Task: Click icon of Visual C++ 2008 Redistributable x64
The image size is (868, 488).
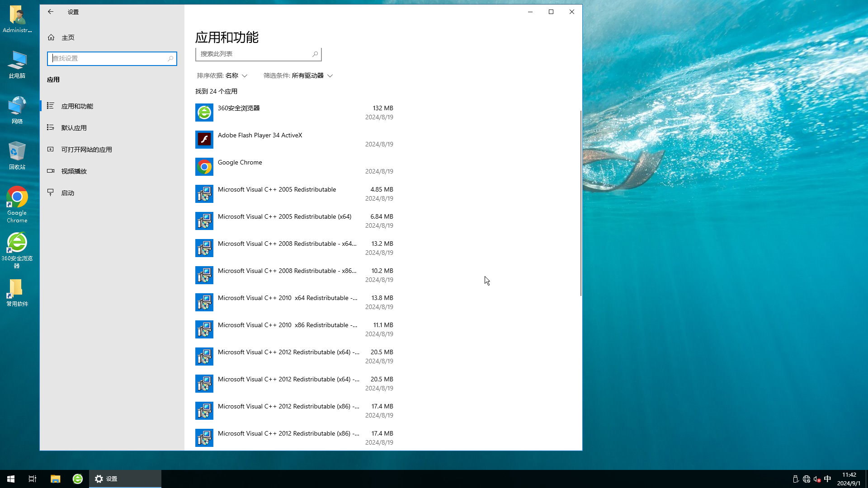Action: [x=204, y=248]
